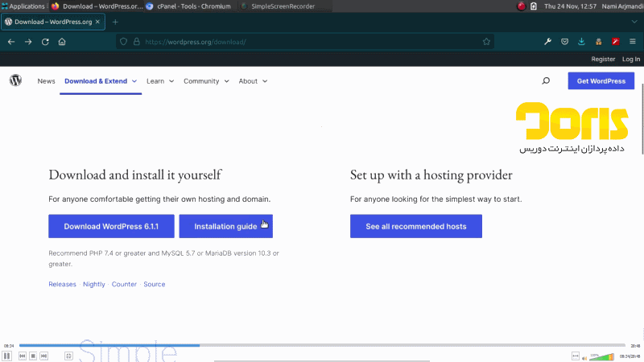Save page to Pocket icon

565,42
